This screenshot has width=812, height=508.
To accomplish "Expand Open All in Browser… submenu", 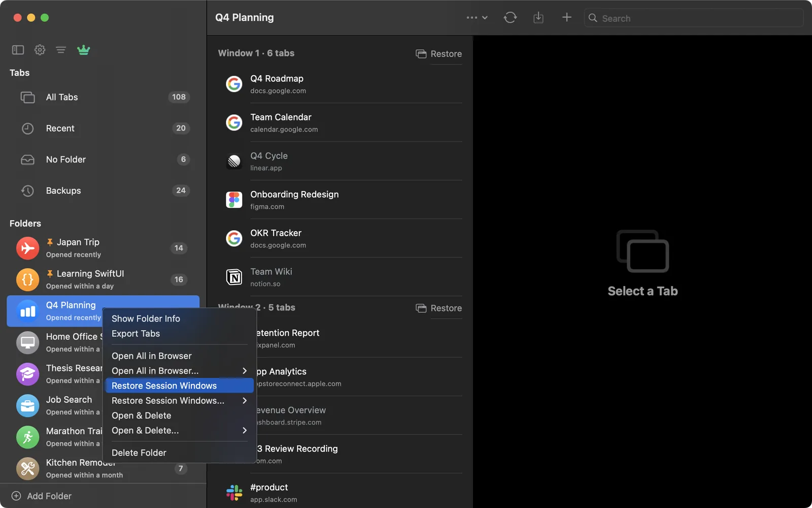I will tap(179, 371).
